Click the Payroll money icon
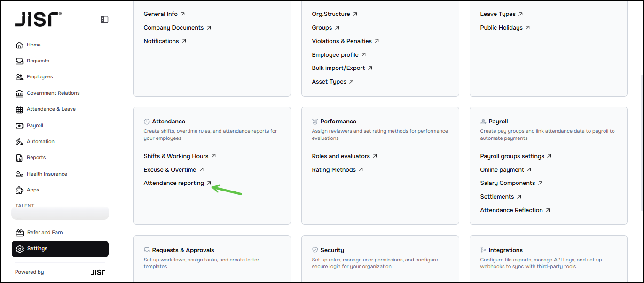 tap(19, 126)
